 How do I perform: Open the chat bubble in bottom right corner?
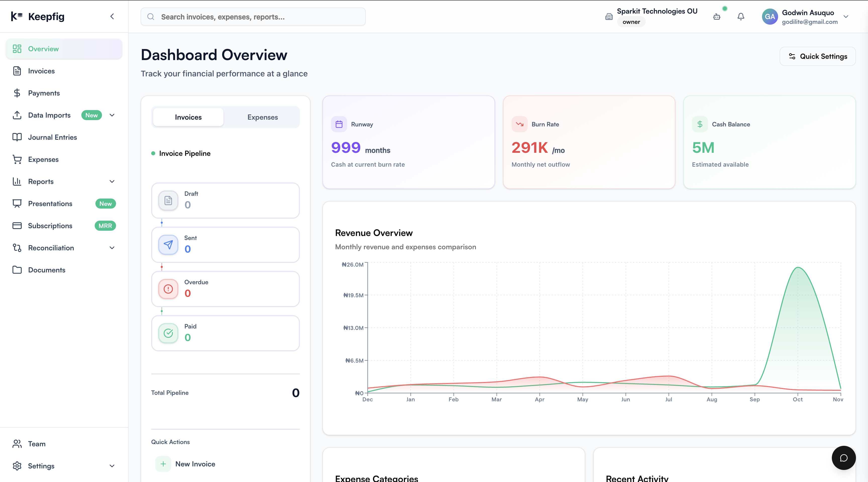click(844, 458)
